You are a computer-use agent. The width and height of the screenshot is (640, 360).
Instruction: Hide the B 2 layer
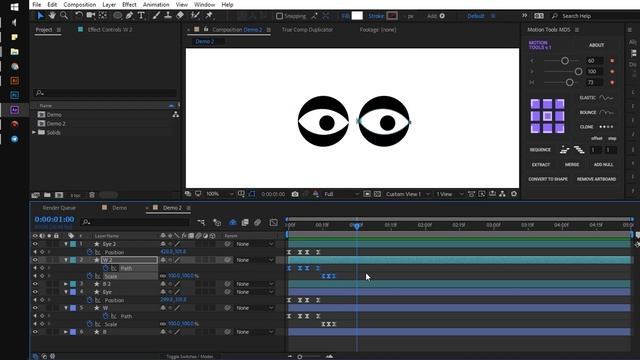(x=35, y=284)
